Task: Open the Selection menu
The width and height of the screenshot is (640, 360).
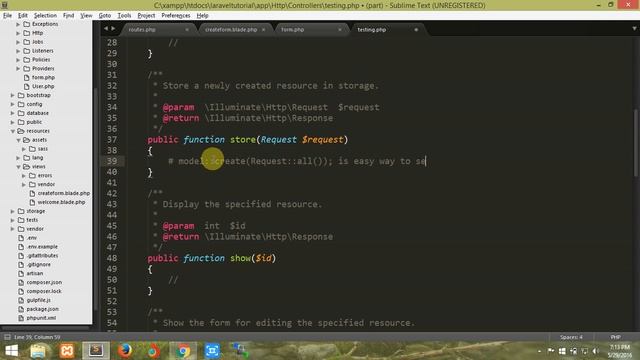Action: pyautogui.click(x=45, y=16)
